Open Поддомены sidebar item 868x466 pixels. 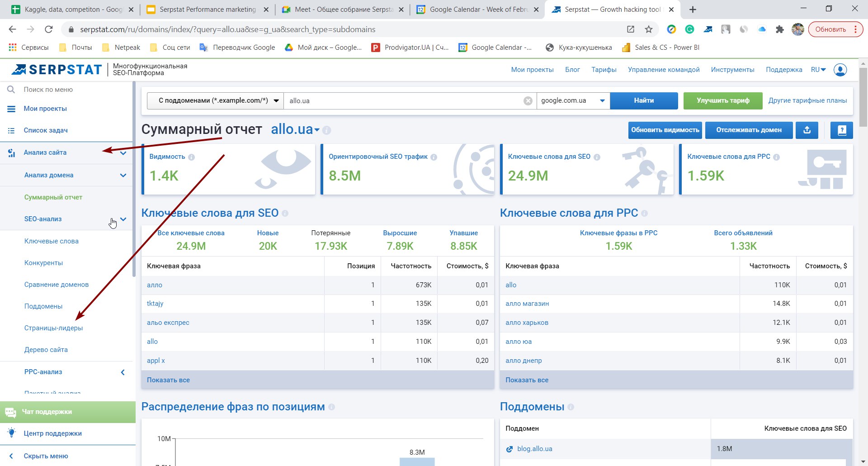click(43, 306)
